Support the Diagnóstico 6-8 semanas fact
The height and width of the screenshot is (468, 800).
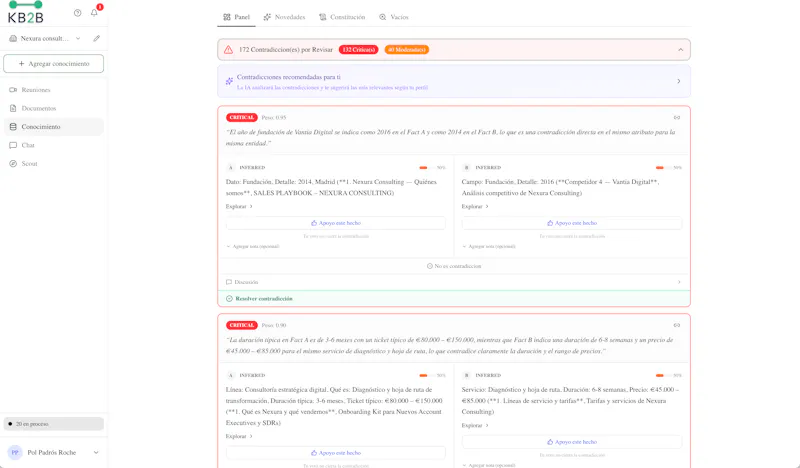coord(571,442)
